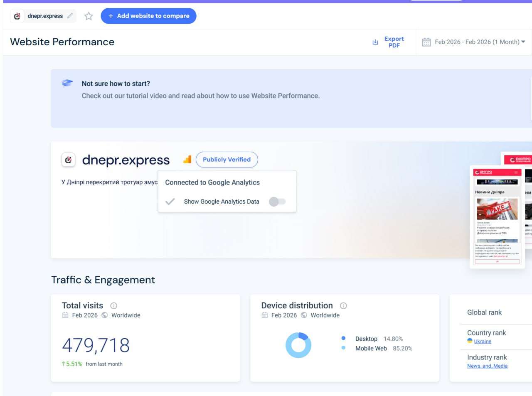532x396 pixels.
Task: Click the calendar icon in date picker
Action: click(x=426, y=42)
